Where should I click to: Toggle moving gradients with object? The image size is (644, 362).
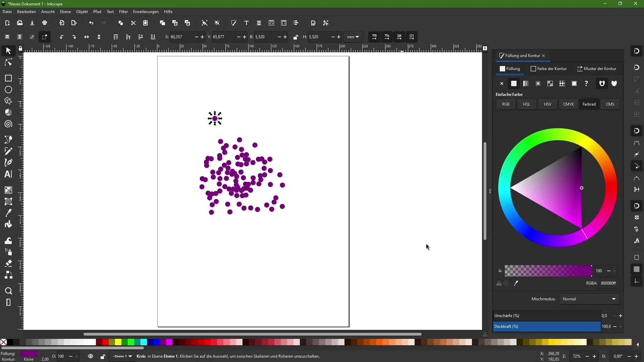coord(399,37)
